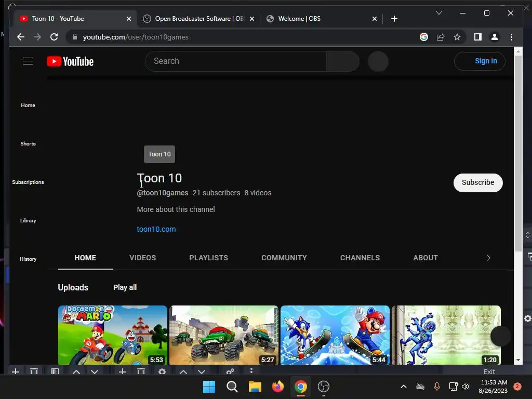
Task: Open the network display tray icon
Action: pos(453,387)
